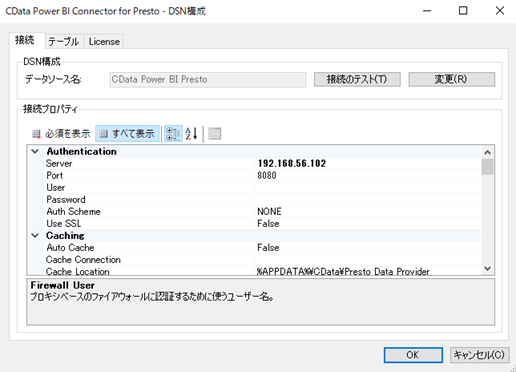
Task: Close the DSN configuration window
Action: pyautogui.click(x=500, y=11)
